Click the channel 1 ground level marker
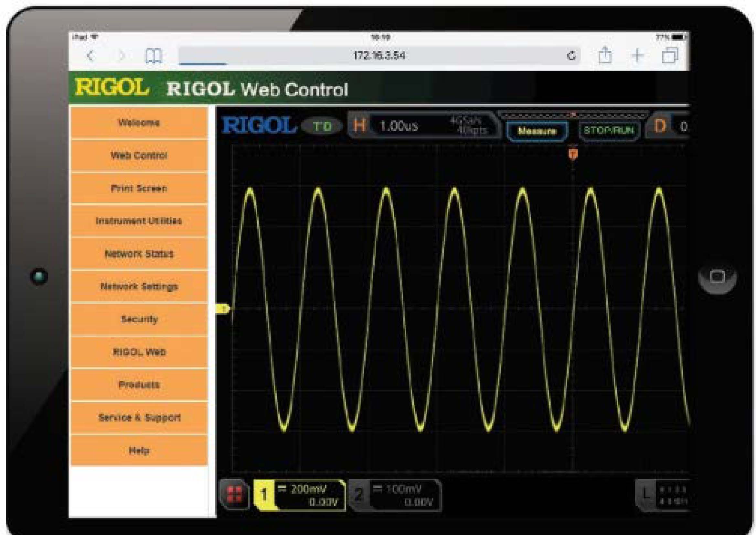Screen dimensions: 756x535 click(x=223, y=309)
